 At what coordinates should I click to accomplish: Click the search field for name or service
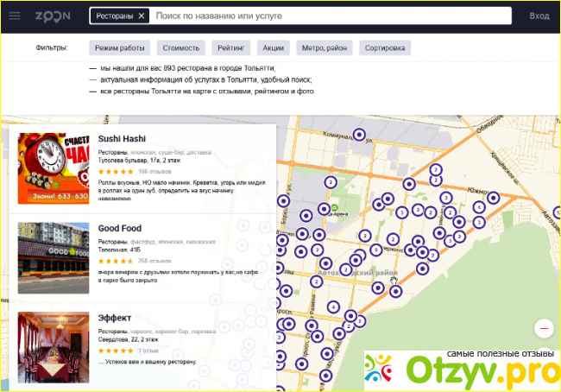coord(328,16)
